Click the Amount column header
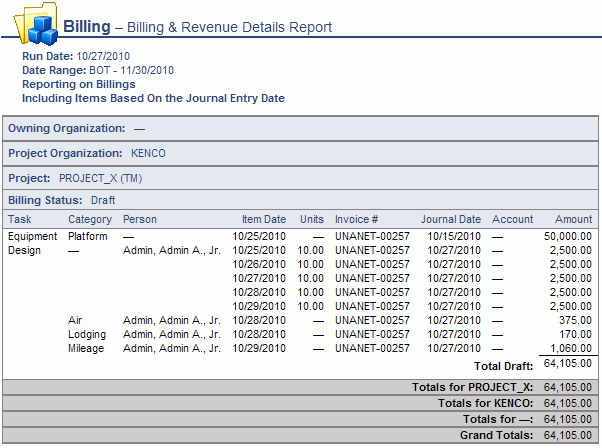The image size is (602, 448). coord(574,219)
